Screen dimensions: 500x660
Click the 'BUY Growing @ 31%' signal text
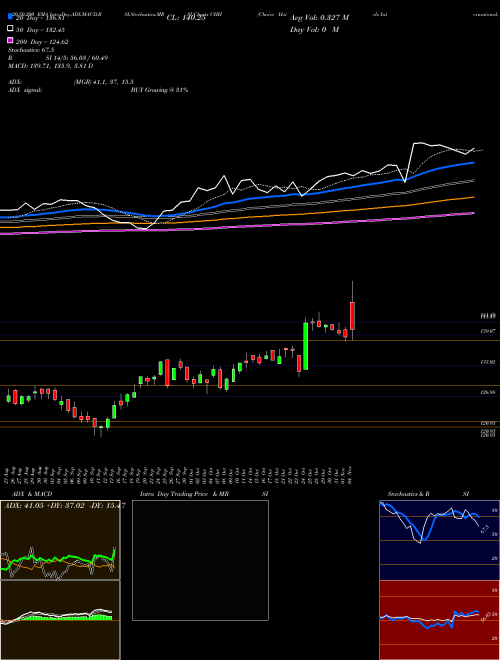coord(159,90)
